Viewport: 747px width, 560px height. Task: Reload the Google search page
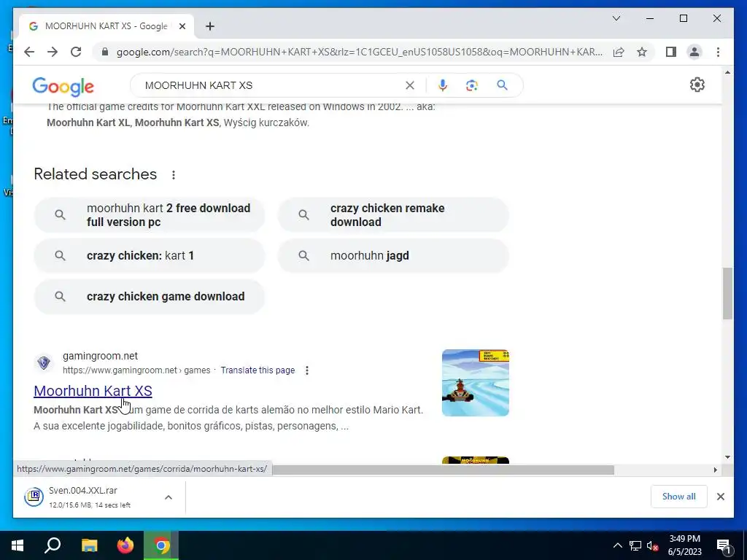tap(76, 52)
